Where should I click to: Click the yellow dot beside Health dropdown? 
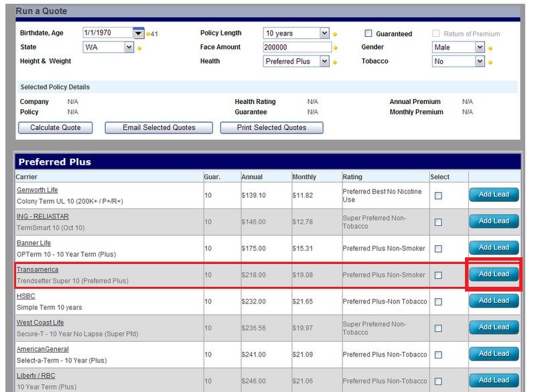[335, 62]
